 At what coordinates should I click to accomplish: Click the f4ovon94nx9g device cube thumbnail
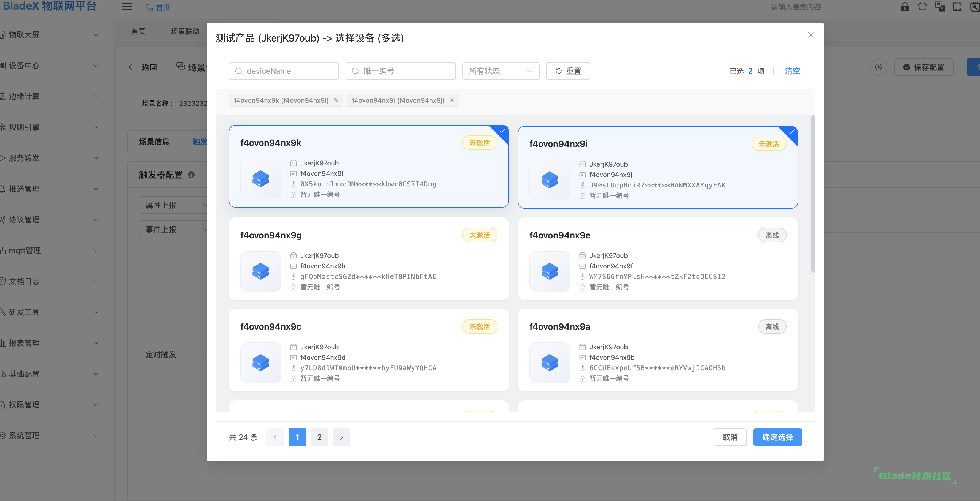pos(261,271)
